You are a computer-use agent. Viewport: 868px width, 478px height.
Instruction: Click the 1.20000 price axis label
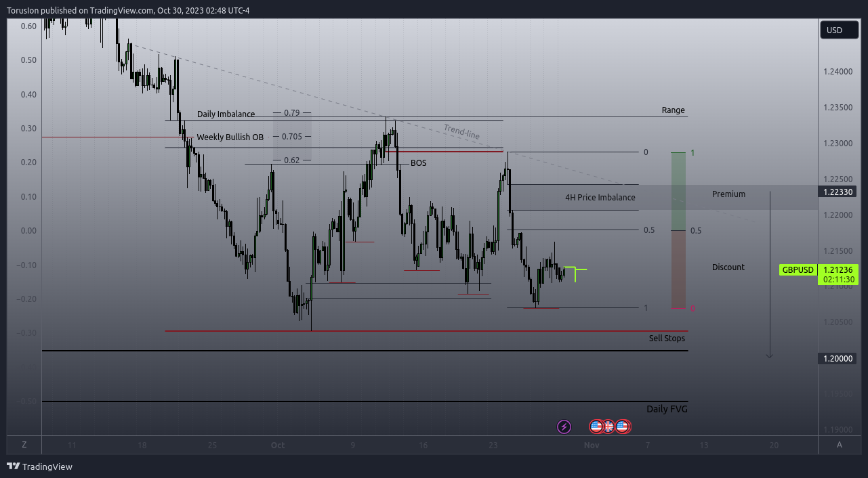point(838,359)
